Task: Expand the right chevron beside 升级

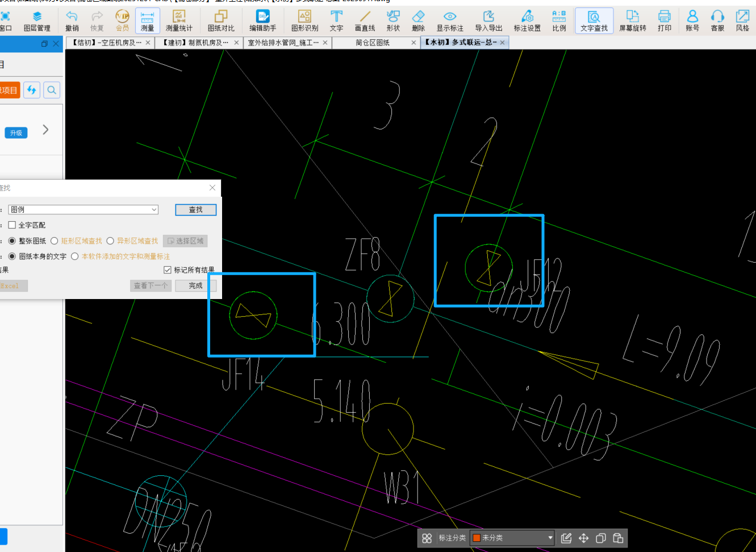Action: coord(45,130)
